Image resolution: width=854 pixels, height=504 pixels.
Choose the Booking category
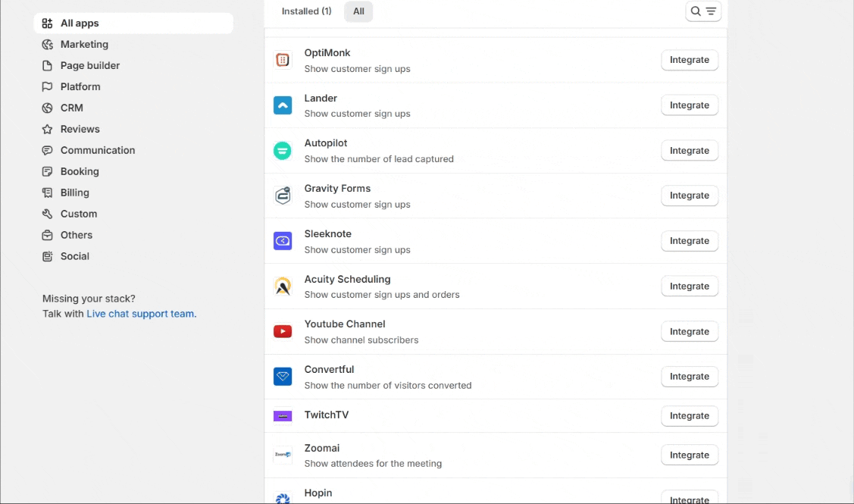pyautogui.click(x=80, y=172)
